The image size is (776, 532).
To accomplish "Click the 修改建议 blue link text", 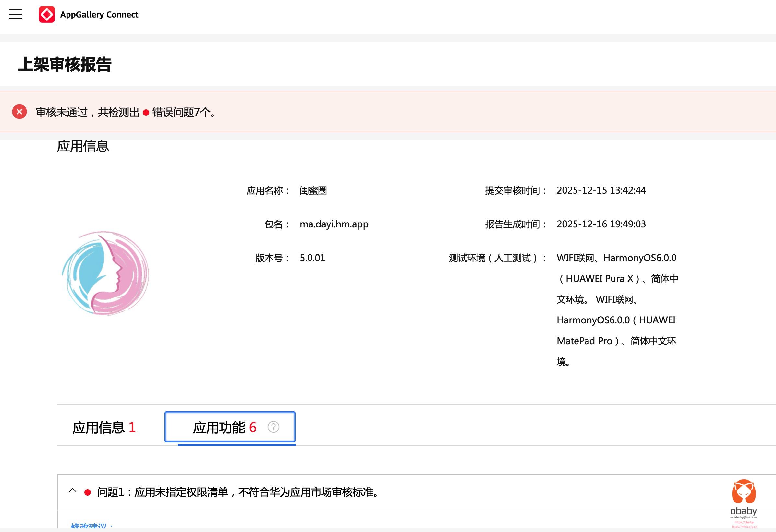I will [x=89, y=526].
